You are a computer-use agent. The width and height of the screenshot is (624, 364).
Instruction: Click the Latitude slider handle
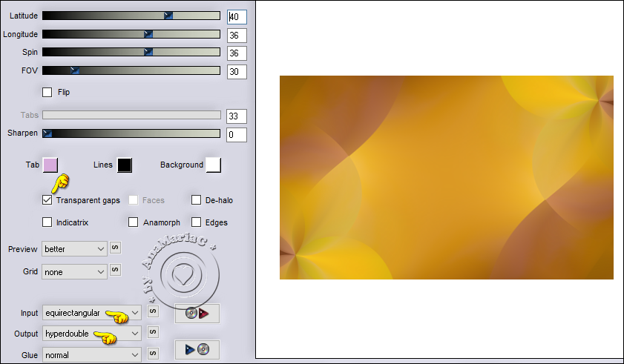(168, 16)
